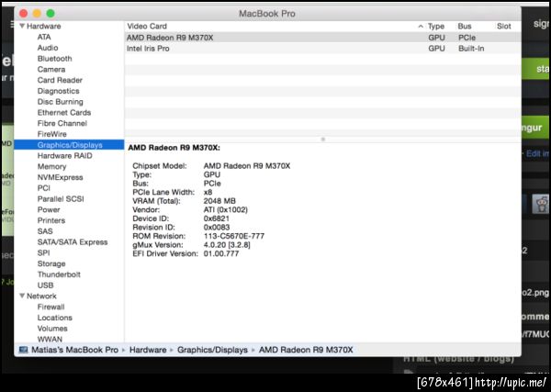The height and width of the screenshot is (392, 551).
Task: Click the Vendor value ATI (0x1002)
Action: click(x=226, y=209)
